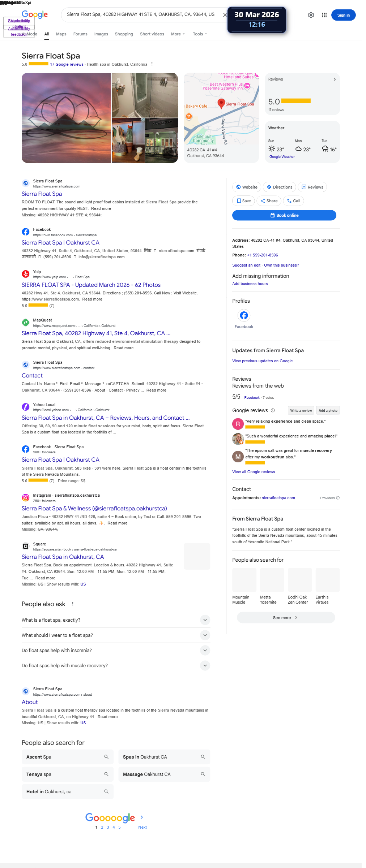Open three-dot menu beside People also ask

73,604
